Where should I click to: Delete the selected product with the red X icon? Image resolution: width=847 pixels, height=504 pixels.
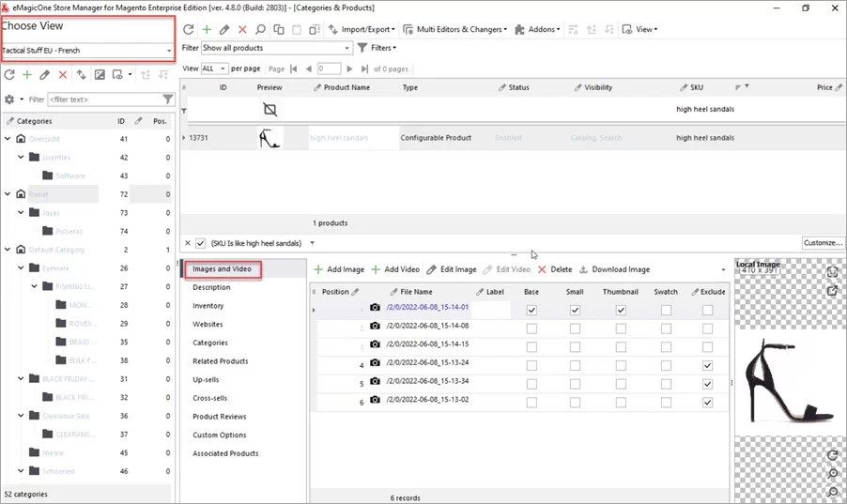(x=242, y=29)
